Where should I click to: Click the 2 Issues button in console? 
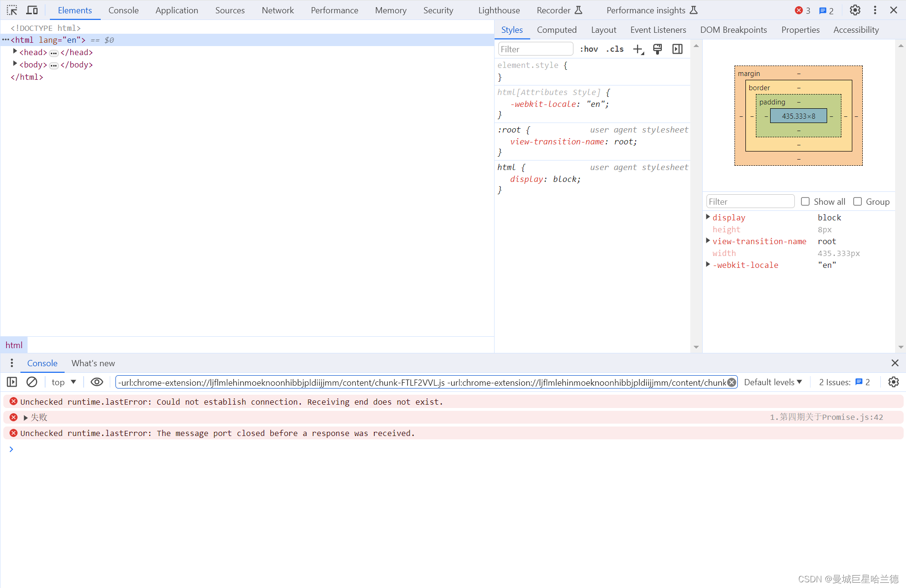[x=844, y=382]
